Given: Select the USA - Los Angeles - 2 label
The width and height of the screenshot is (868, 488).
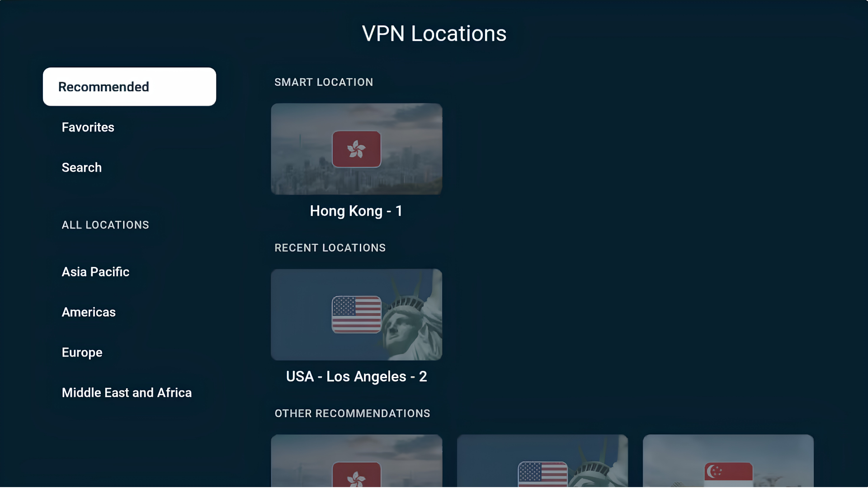Looking at the screenshot, I should [356, 376].
